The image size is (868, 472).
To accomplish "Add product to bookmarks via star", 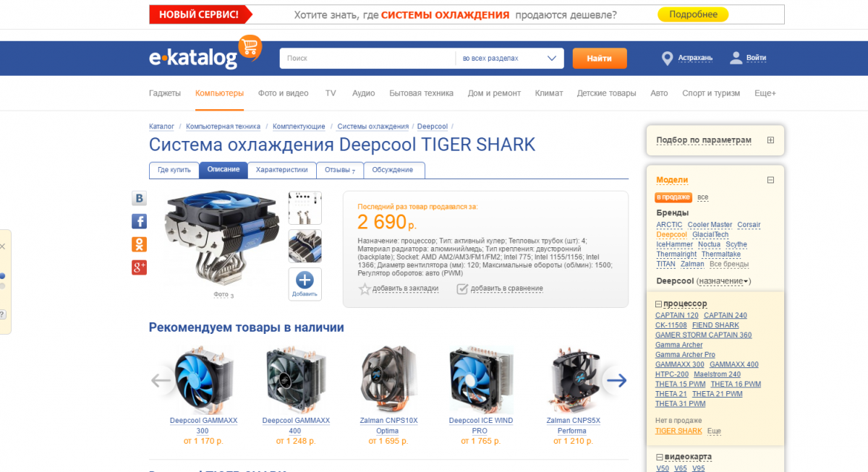I will (365, 288).
